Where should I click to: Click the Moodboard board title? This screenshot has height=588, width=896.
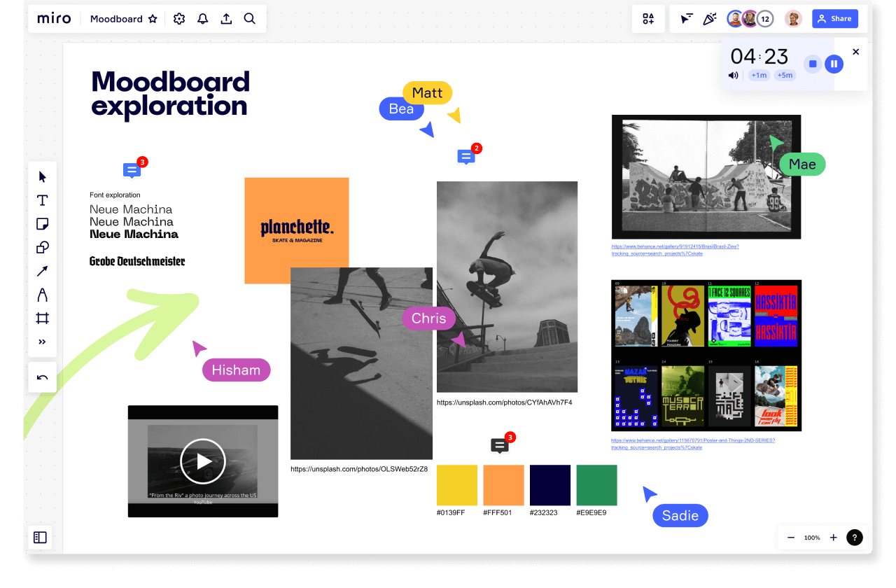click(x=117, y=19)
